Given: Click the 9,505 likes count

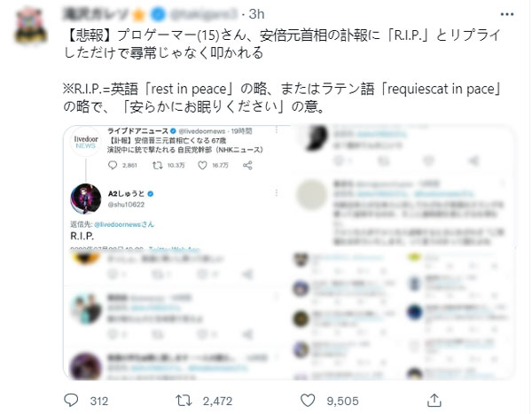Looking at the screenshot, I should (x=342, y=401).
